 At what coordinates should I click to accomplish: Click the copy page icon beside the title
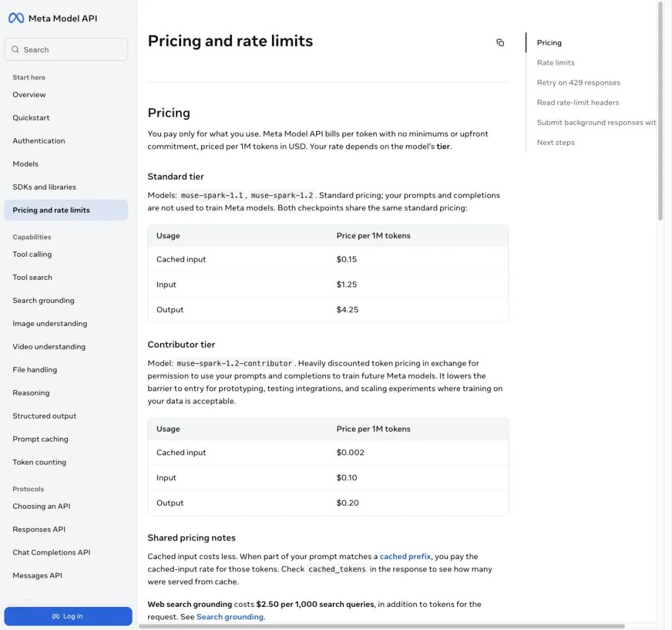tap(500, 42)
